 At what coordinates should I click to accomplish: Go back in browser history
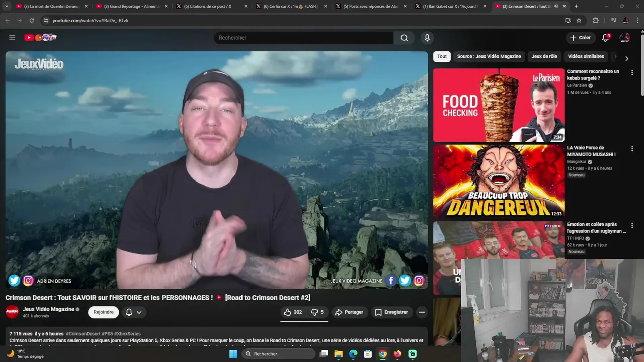[7, 20]
